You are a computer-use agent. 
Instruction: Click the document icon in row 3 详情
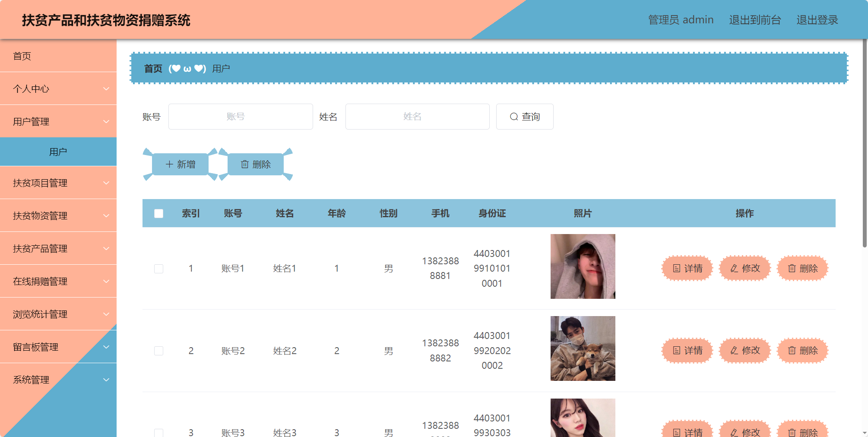677,432
